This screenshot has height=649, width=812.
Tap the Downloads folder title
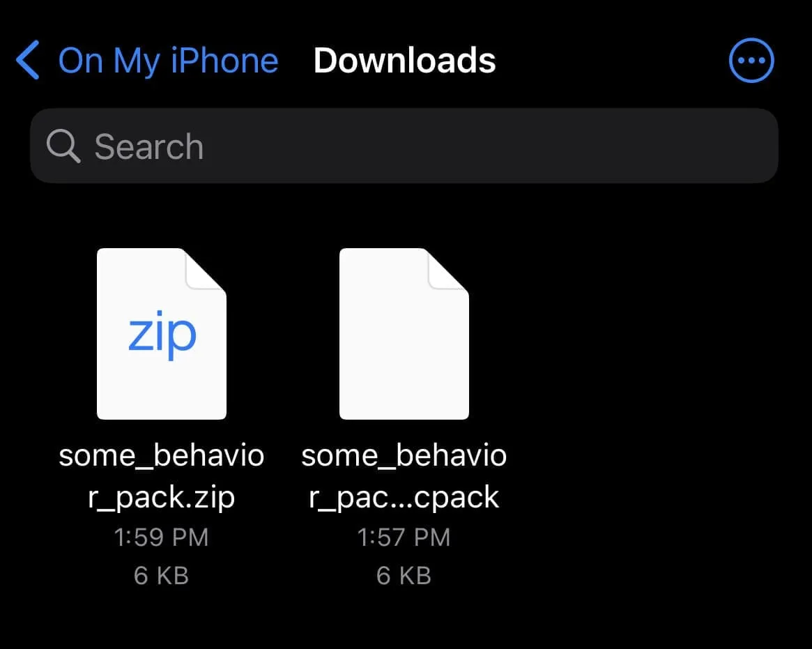404,61
